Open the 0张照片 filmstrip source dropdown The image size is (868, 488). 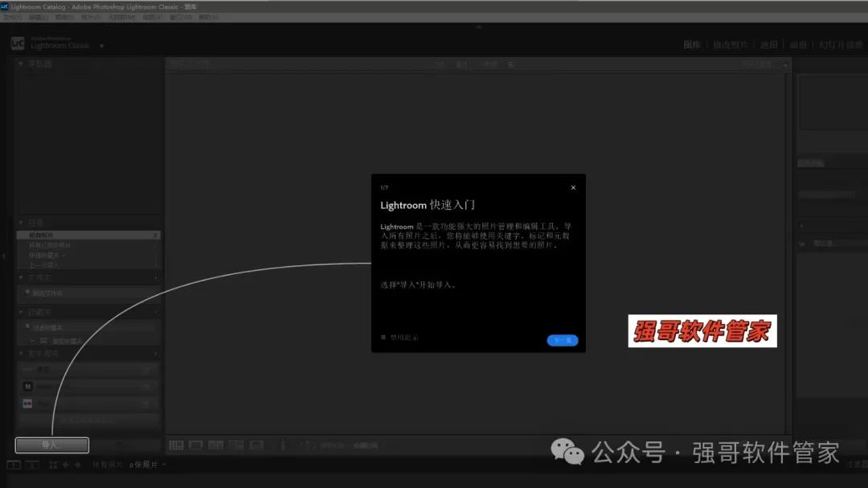coord(148,465)
